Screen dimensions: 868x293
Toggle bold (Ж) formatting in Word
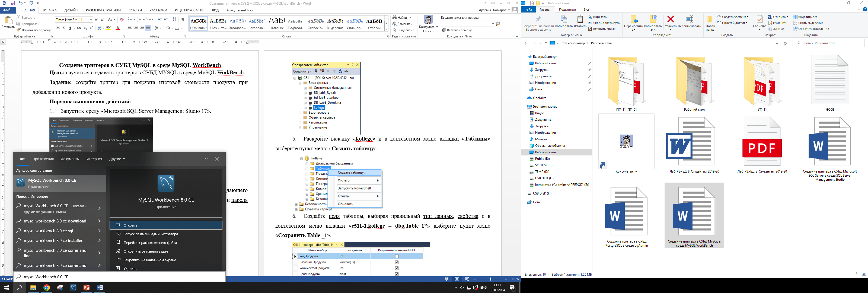(58, 28)
